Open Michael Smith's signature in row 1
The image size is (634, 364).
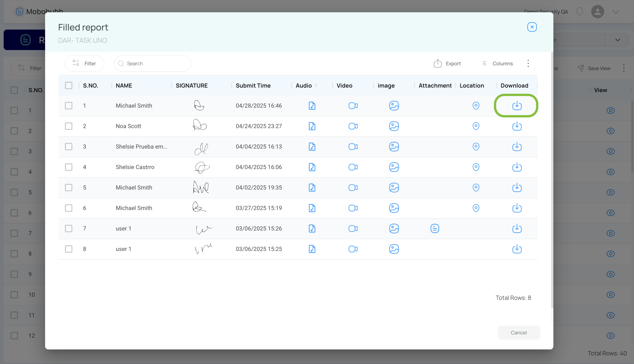coord(199,105)
